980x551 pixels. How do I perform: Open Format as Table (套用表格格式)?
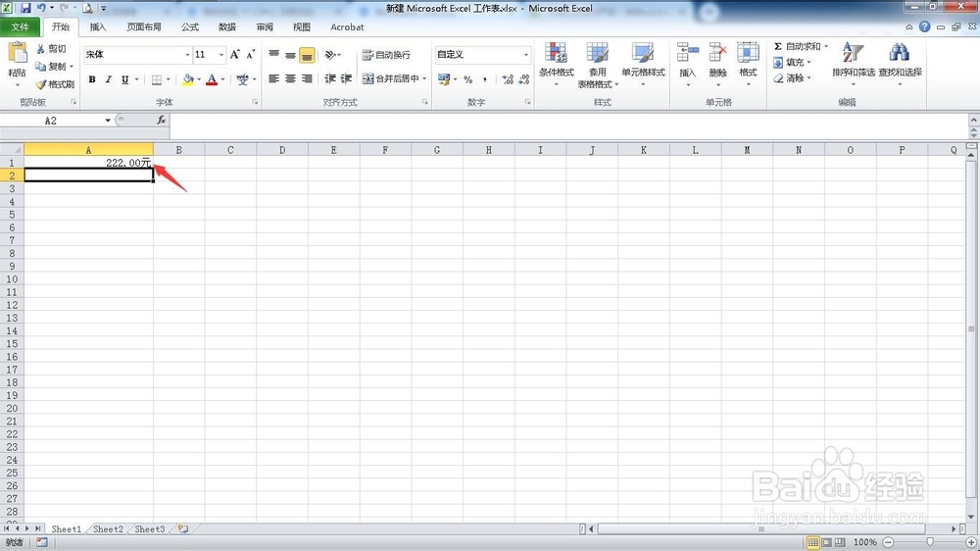598,65
